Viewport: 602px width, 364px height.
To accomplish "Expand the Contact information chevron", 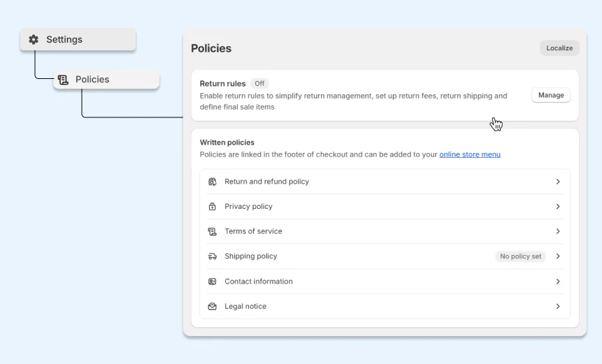I will coord(558,282).
